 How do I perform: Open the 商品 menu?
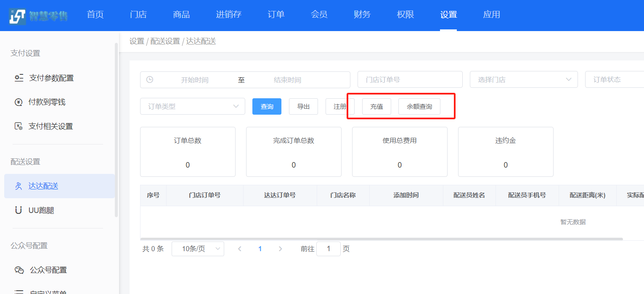(x=182, y=15)
